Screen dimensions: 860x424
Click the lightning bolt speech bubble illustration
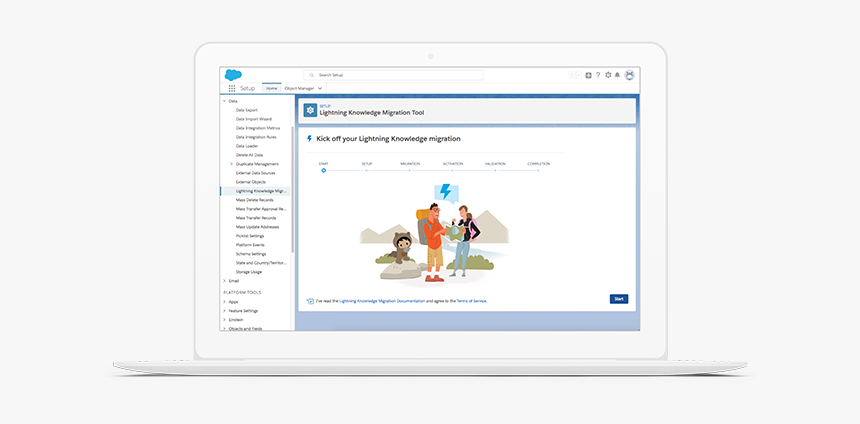(x=446, y=193)
